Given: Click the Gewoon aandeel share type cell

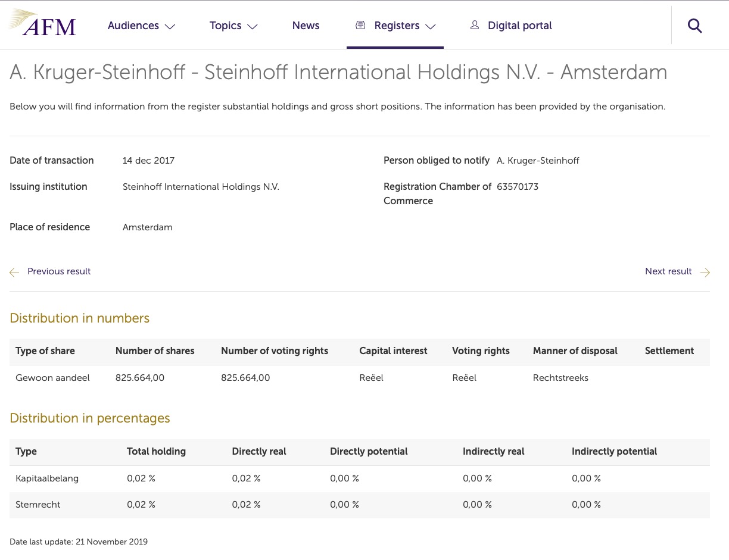Looking at the screenshot, I should click(x=52, y=378).
